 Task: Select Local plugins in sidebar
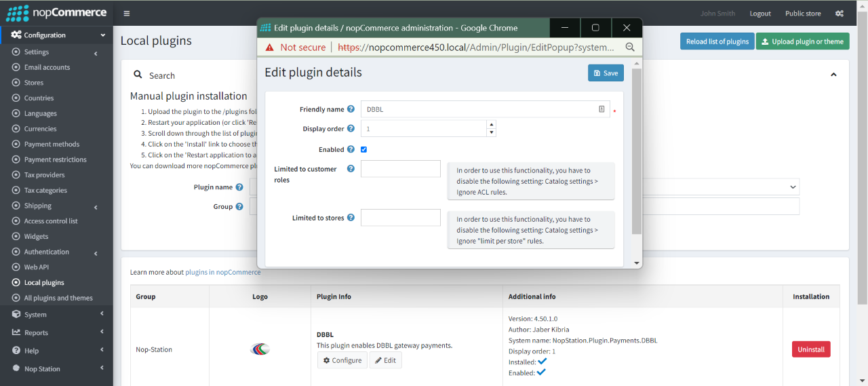[44, 283]
